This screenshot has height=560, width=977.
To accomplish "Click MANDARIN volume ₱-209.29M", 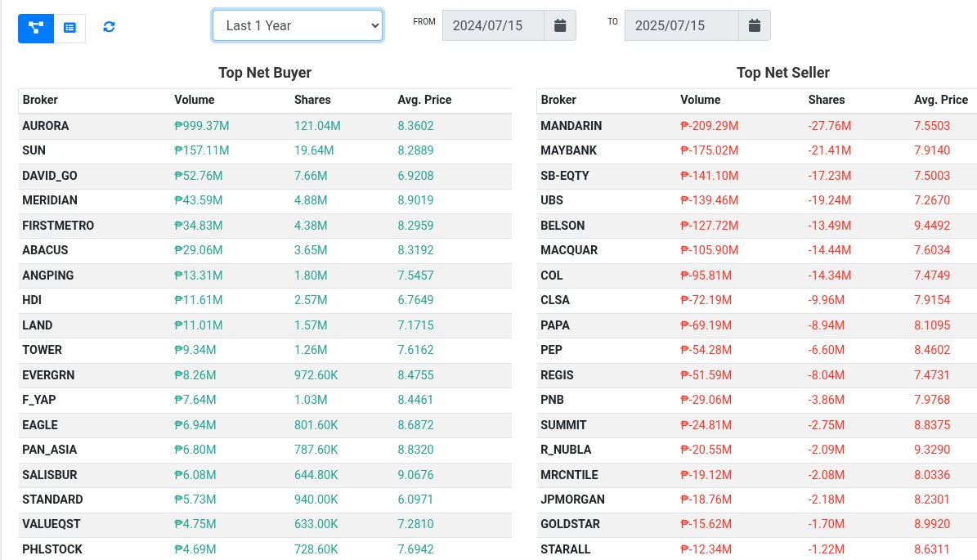I will coord(710,126).
